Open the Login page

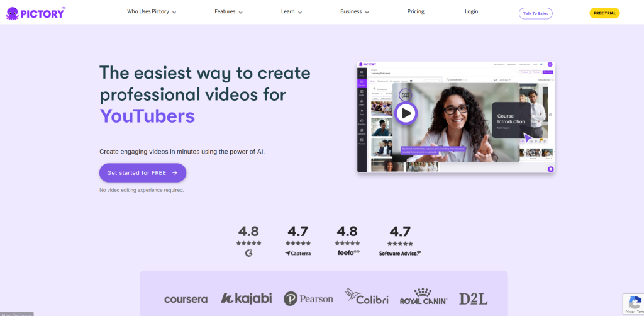coord(471,12)
